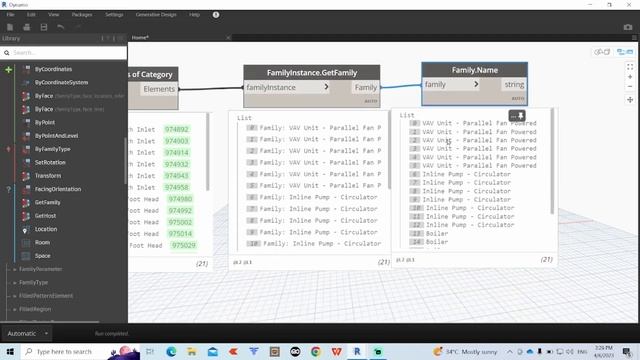
Task: Select ByPointAndLevel in the library
Action: pyautogui.click(x=56, y=136)
